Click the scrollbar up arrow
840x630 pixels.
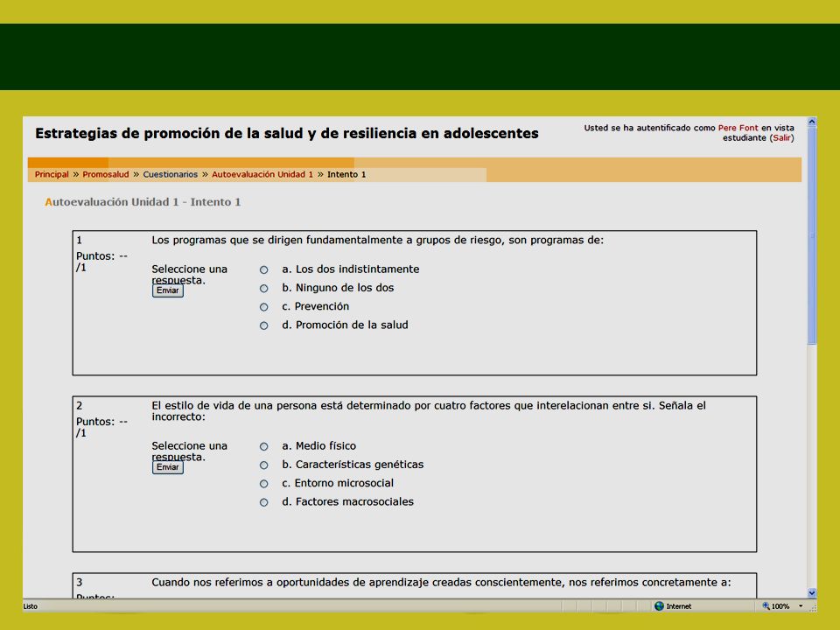coord(812,122)
